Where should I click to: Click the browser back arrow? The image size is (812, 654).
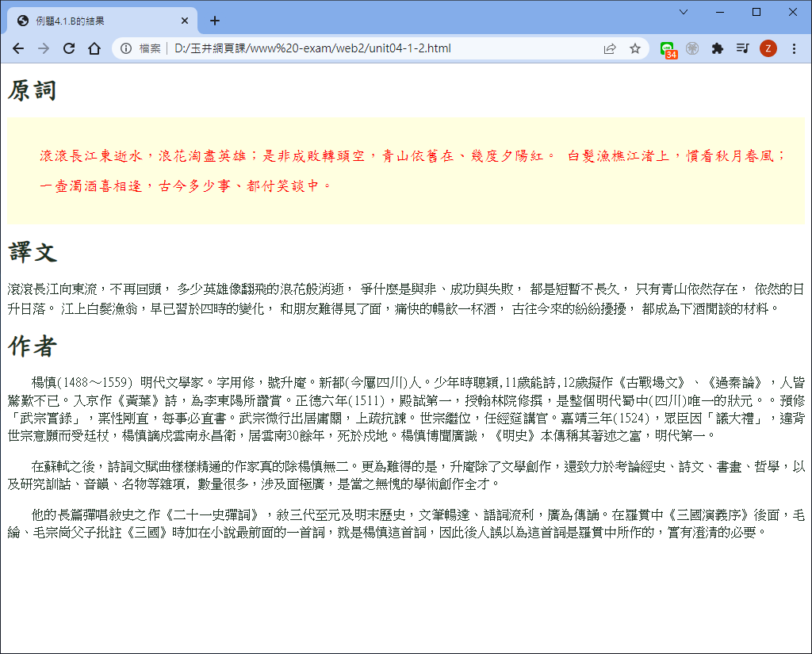coord(18,48)
